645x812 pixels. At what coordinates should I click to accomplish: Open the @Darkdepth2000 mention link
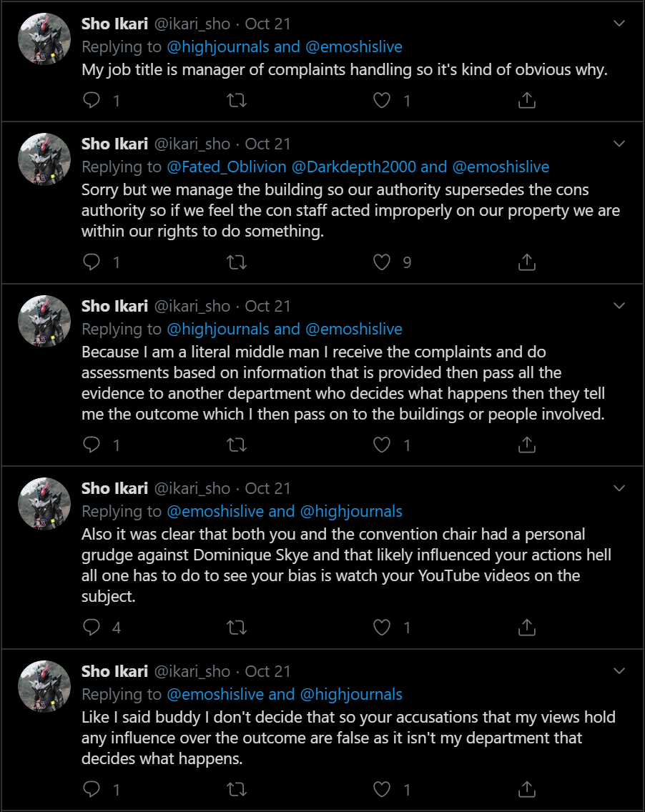coord(354,167)
